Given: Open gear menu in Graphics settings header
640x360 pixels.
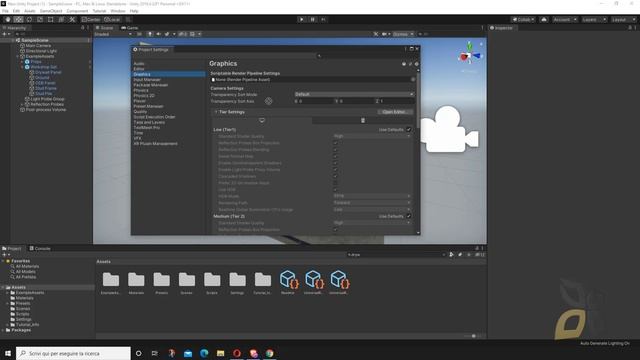Looking at the screenshot, I should pos(416,64).
